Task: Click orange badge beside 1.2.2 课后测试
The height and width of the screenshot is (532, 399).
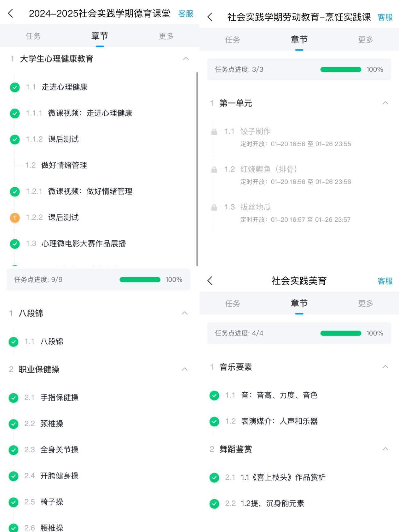Action: pyautogui.click(x=15, y=218)
